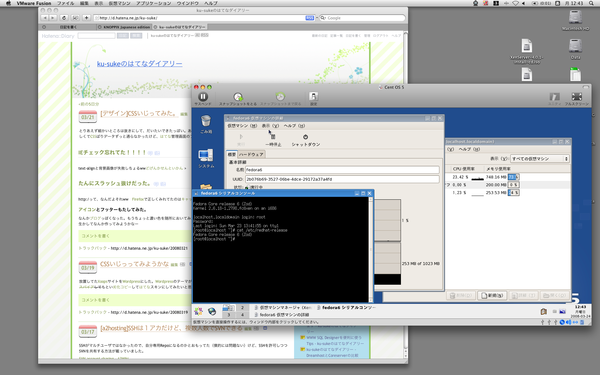Launch the web browser globe icon in panel
Image resolution: width=600 pixels, height=375 pixels.
pos(212,311)
